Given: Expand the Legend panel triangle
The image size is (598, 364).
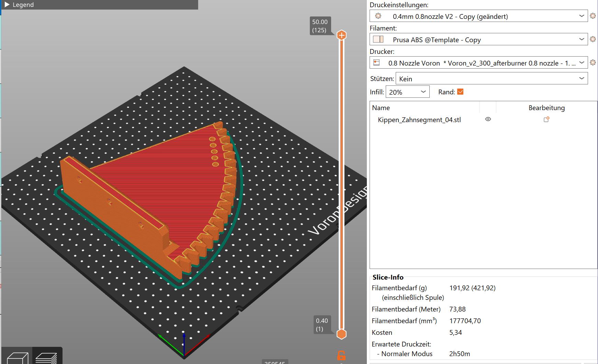Looking at the screenshot, I should point(7,5).
